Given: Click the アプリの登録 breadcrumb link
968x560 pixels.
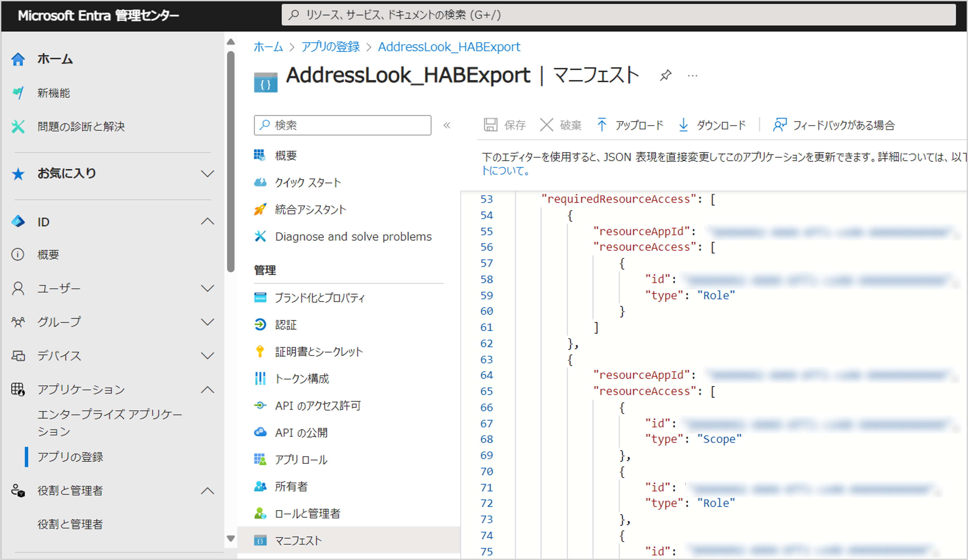Looking at the screenshot, I should [330, 47].
